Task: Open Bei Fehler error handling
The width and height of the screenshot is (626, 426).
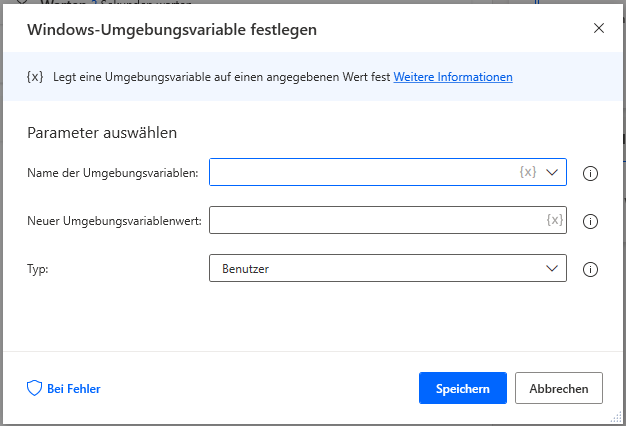Action: click(x=63, y=388)
